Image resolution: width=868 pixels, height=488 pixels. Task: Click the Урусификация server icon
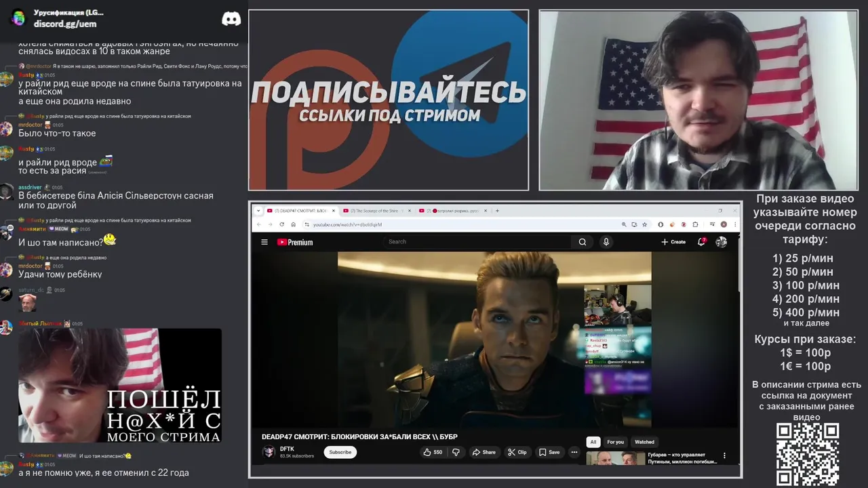pyautogui.click(x=18, y=18)
